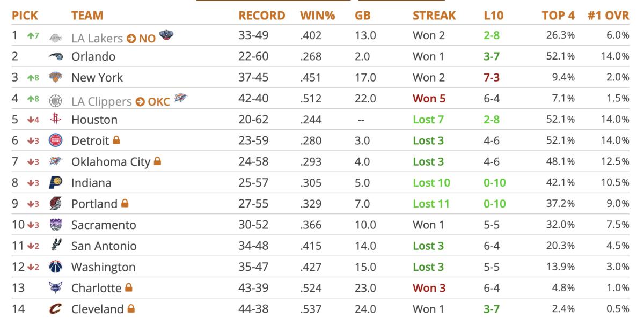The image size is (644, 318).
Task: Click the Indiana Pacers logo
Action: [x=55, y=183]
